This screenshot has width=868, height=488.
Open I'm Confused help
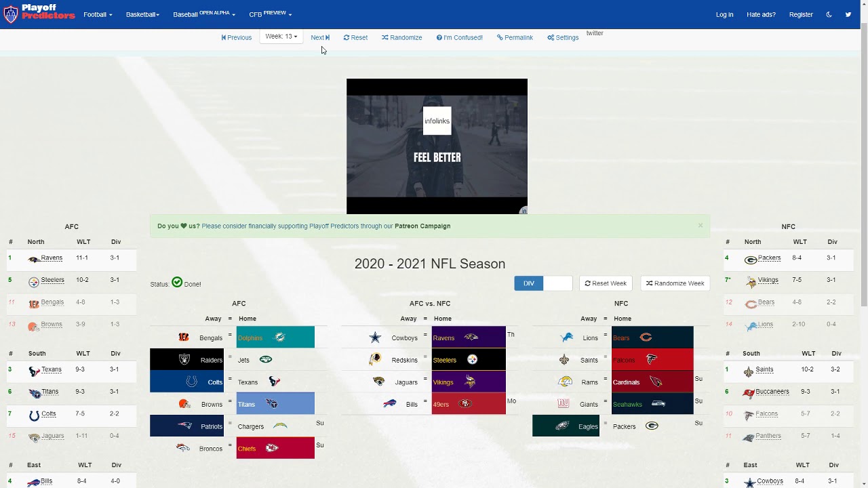click(x=459, y=37)
